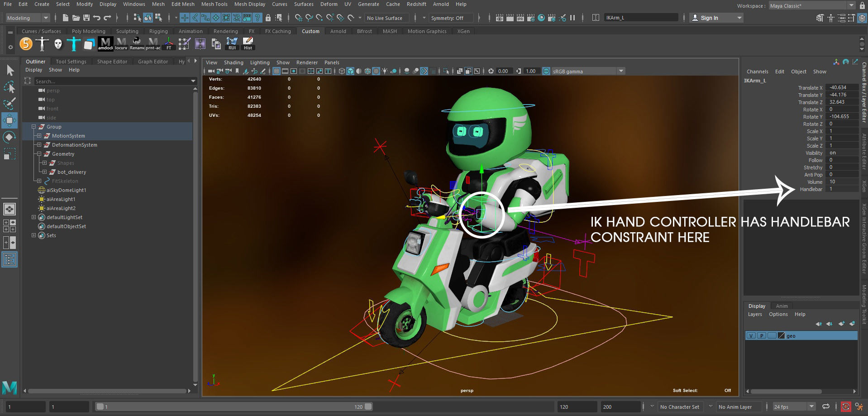The height and width of the screenshot is (416, 868).
Task: Toggle Use All Lights bulb icon
Action: pyautogui.click(x=385, y=71)
